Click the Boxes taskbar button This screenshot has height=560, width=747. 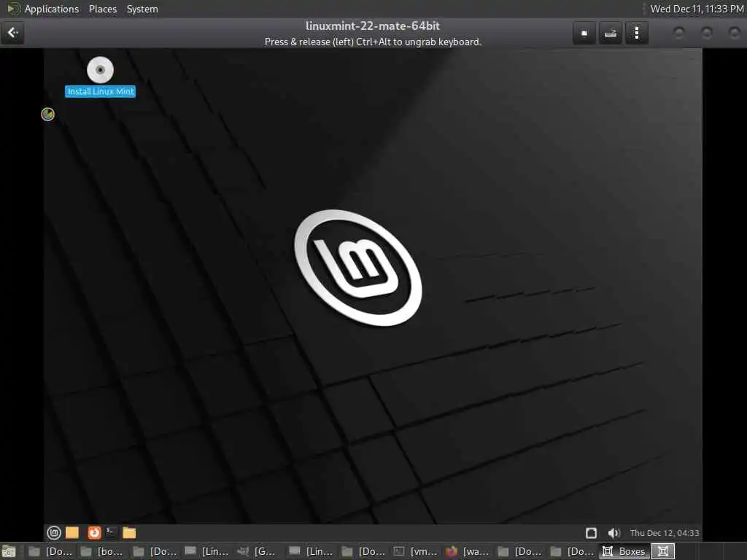pyautogui.click(x=624, y=551)
